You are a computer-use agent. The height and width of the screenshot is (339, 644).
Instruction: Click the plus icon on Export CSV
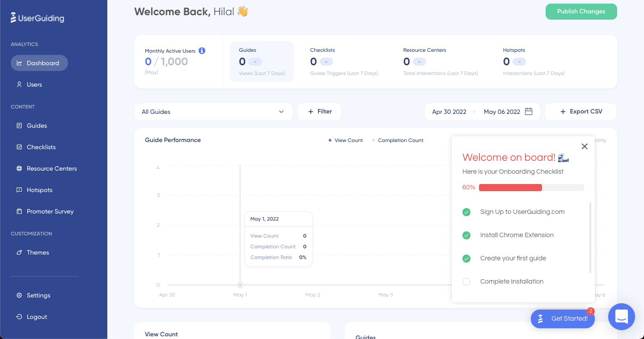tap(563, 112)
